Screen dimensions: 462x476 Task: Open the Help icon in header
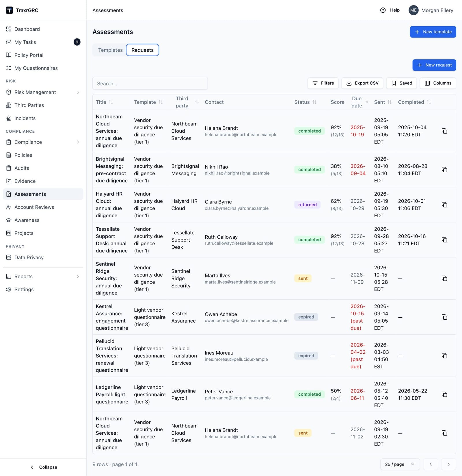coord(383,10)
